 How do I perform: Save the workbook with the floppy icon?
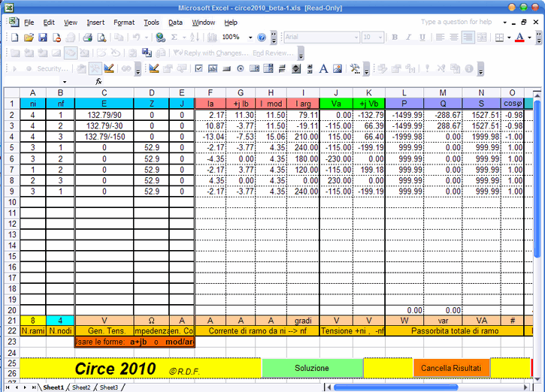pyautogui.click(x=42, y=37)
